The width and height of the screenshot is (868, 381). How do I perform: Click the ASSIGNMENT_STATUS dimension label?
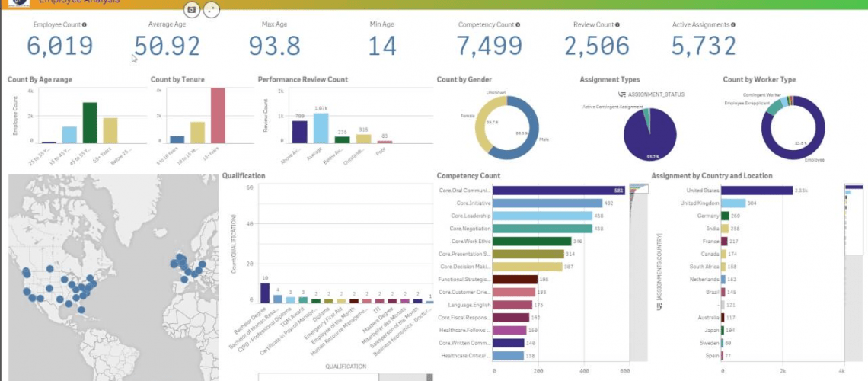(x=656, y=94)
